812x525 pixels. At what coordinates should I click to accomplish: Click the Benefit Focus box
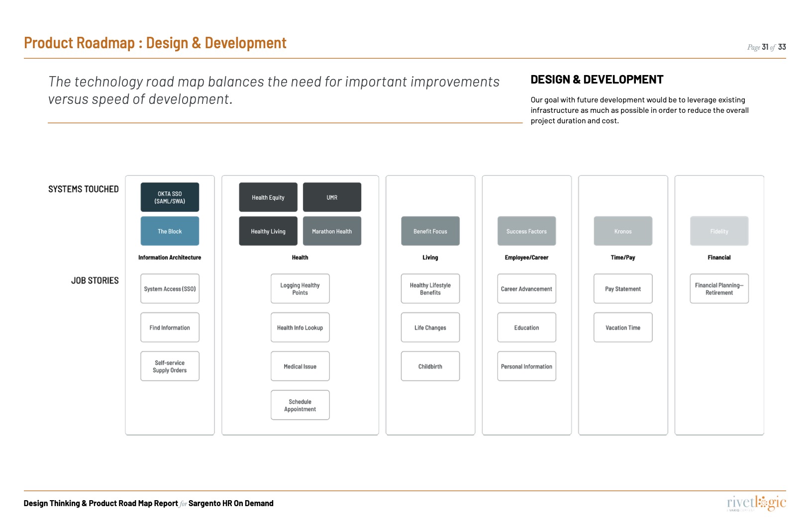pyautogui.click(x=430, y=231)
